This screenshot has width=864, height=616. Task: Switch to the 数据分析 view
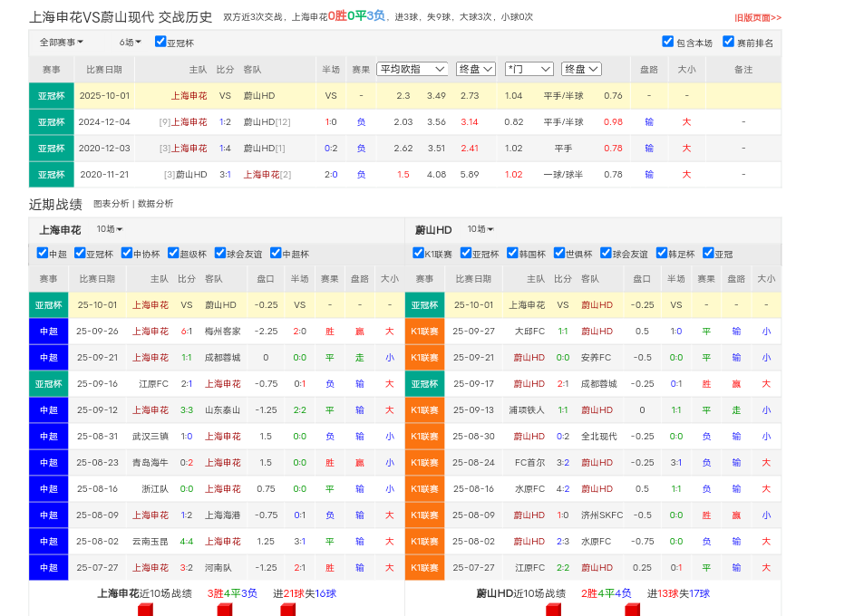[x=155, y=204]
